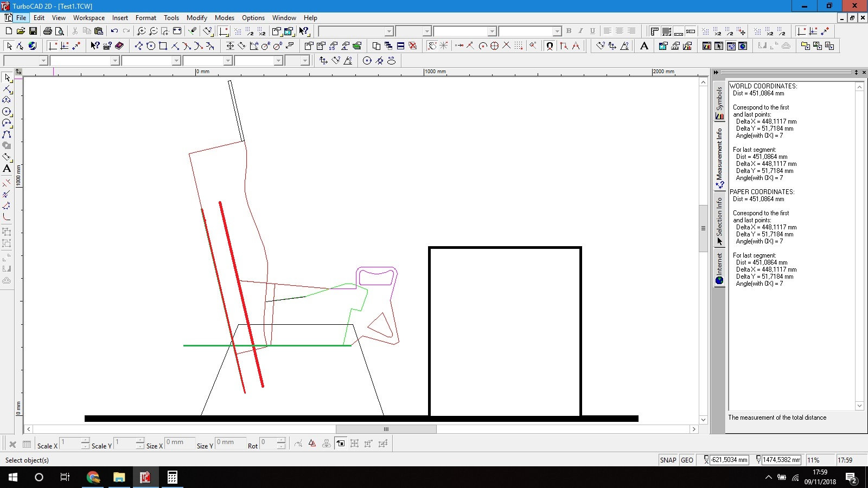Click the Scale X input field

coord(71,444)
